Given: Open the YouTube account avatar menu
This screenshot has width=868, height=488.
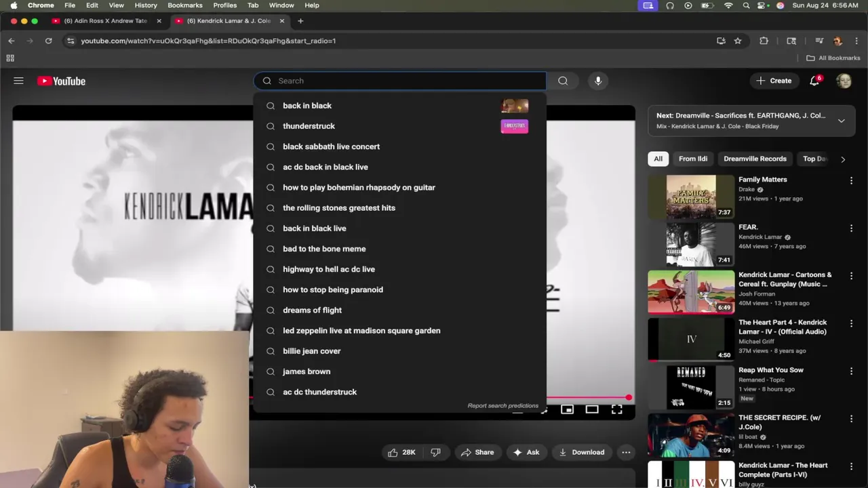Looking at the screenshot, I should click(844, 81).
